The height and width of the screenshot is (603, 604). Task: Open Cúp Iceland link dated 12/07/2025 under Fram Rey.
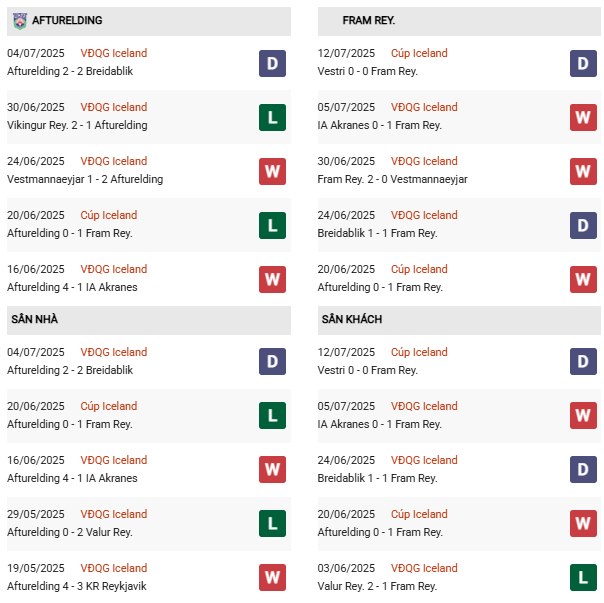[x=418, y=53]
